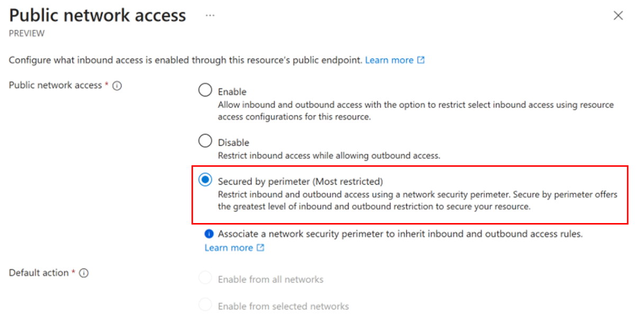Click the info icon beside Default action
Screen dimensions: 644x329
click(84, 273)
